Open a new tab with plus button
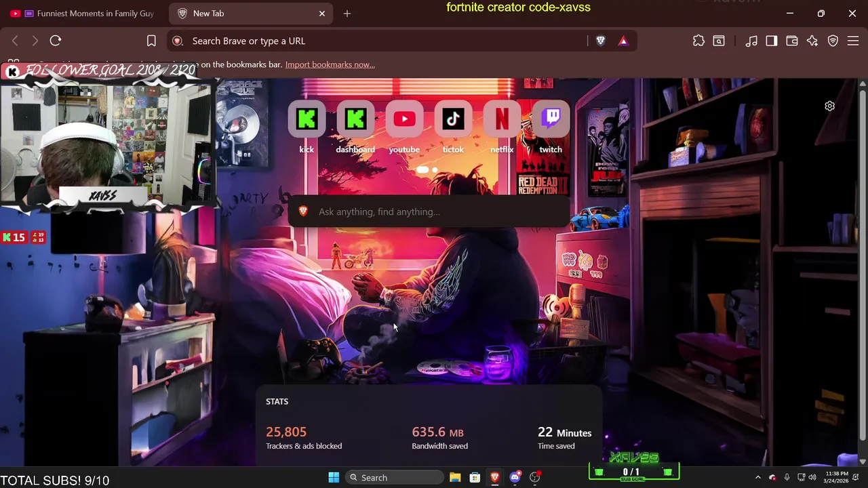 pos(347,14)
